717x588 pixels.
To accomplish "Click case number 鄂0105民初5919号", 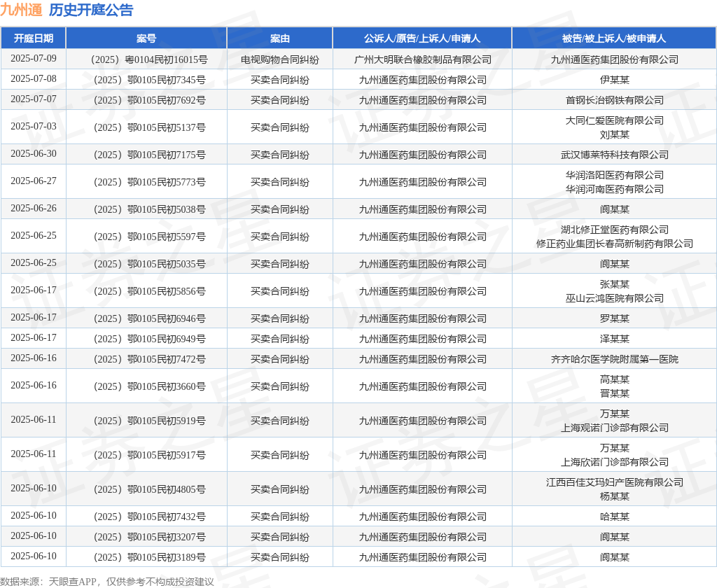I will coord(167,421).
